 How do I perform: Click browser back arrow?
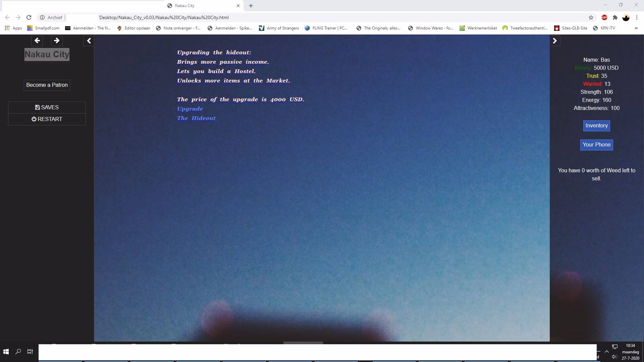[x=7, y=17]
